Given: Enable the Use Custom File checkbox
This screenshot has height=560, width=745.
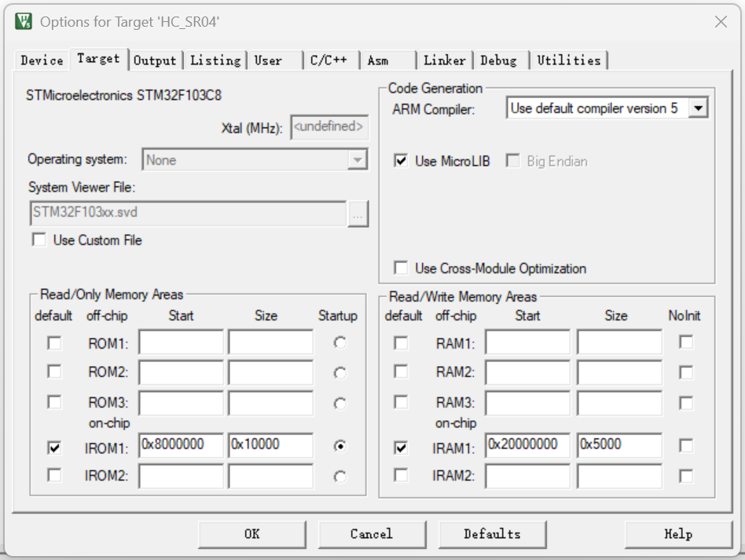Looking at the screenshot, I should coord(39,240).
